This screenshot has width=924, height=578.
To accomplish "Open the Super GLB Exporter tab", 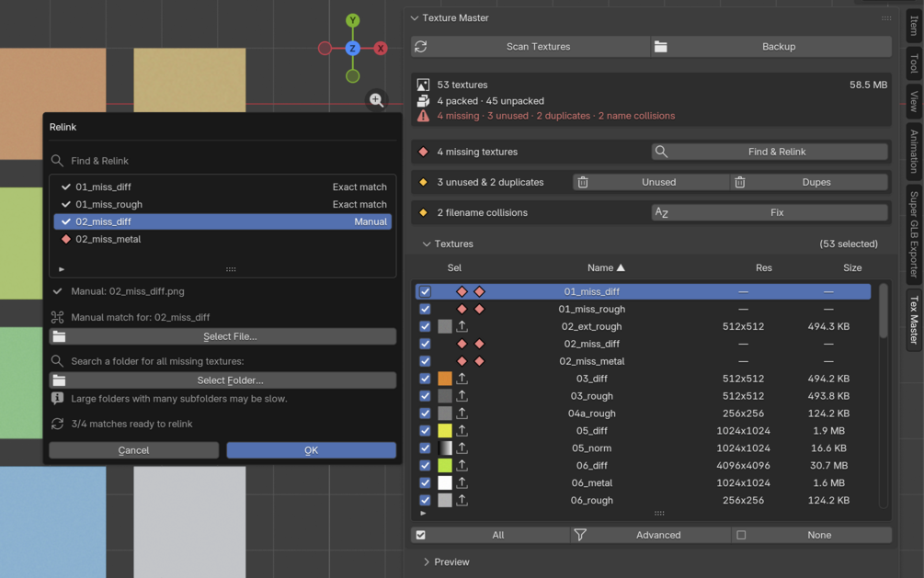I will tap(914, 234).
